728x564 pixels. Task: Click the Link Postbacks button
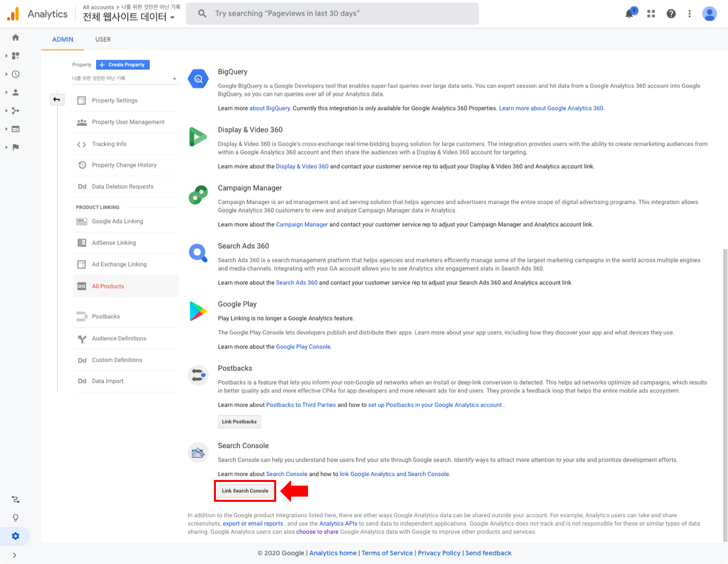tap(239, 422)
